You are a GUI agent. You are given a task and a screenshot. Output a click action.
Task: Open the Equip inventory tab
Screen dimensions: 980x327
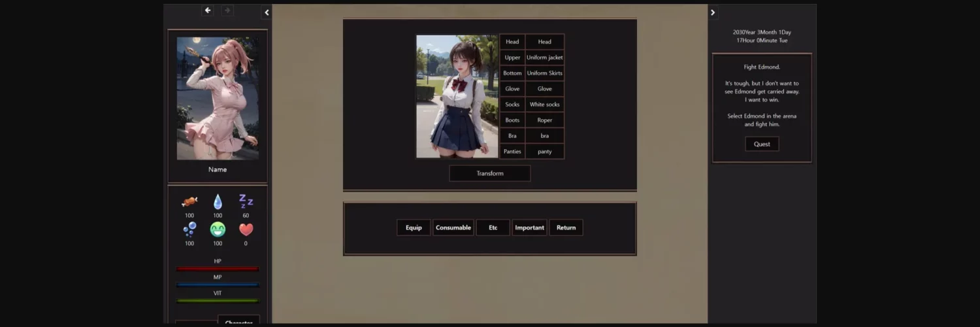pyautogui.click(x=414, y=228)
